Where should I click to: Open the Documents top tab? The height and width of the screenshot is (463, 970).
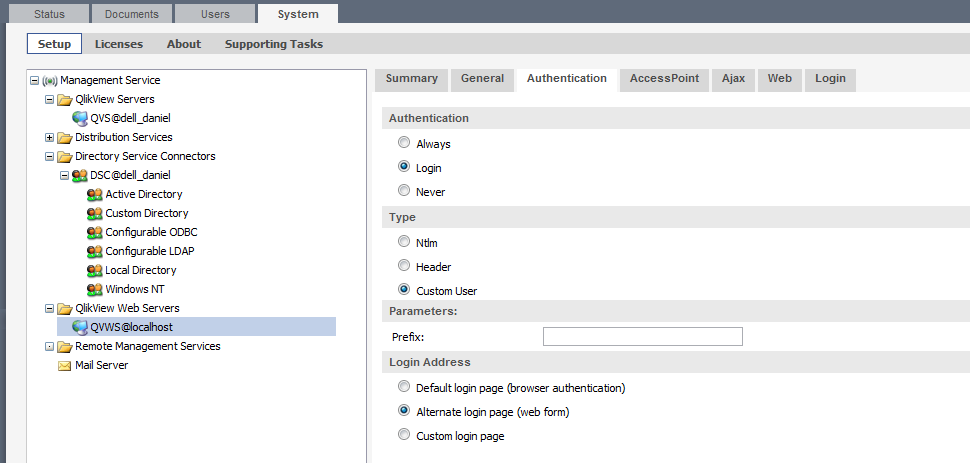[132, 14]
